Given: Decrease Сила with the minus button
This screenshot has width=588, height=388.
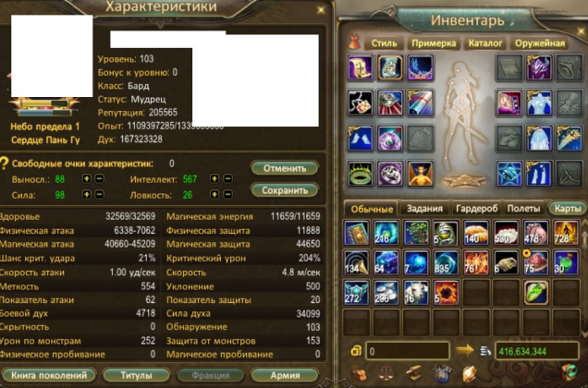Looking at the screenshot, I should 99,195.
